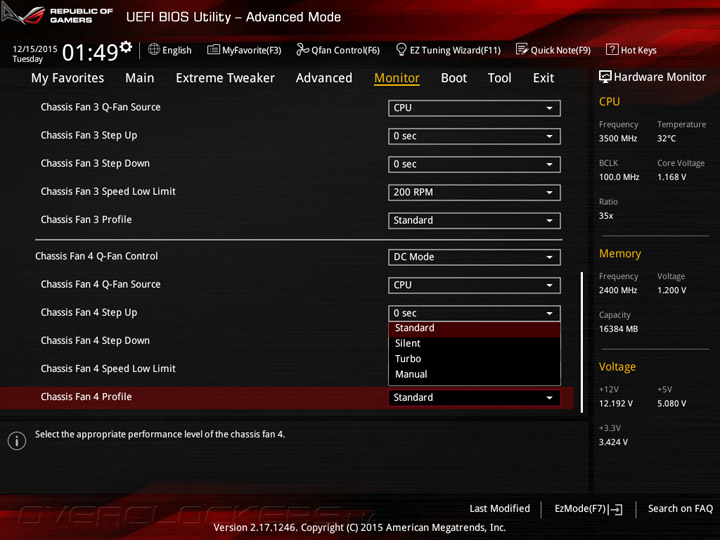Image resolution: width=720 pixels, height=540 pixels.
Task: Open the Extreme Tweaker tab
Action: (x=225, y=78)
